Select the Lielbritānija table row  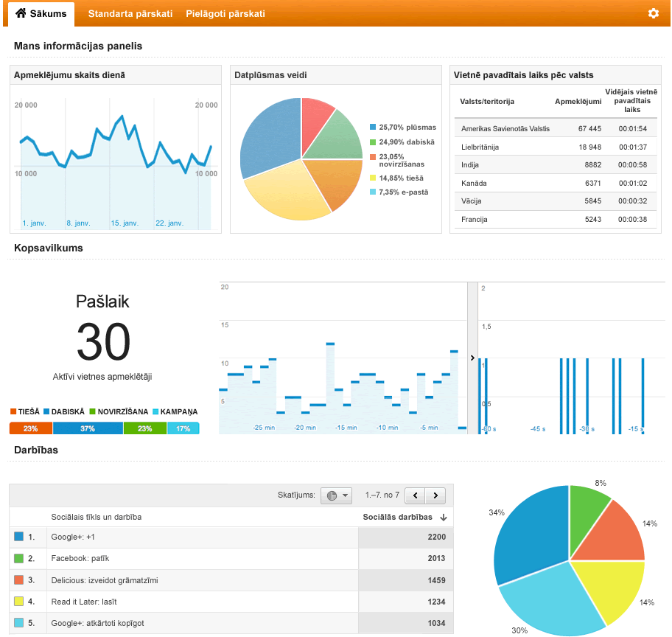(556, 147)
